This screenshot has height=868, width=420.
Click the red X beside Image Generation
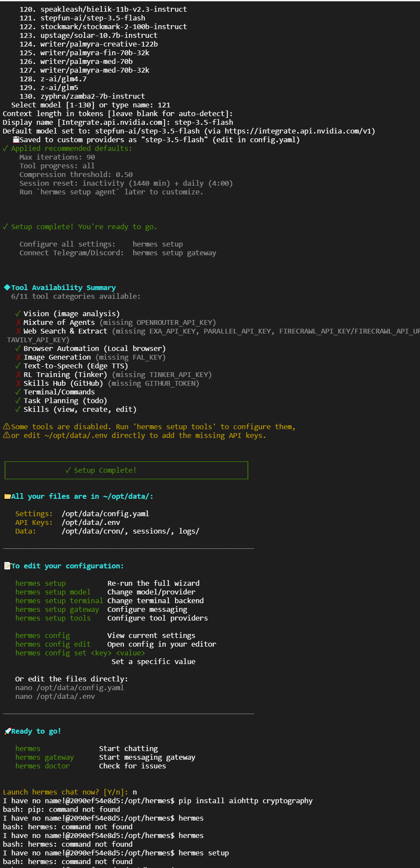pyautogui.click(x=18, y=357)
